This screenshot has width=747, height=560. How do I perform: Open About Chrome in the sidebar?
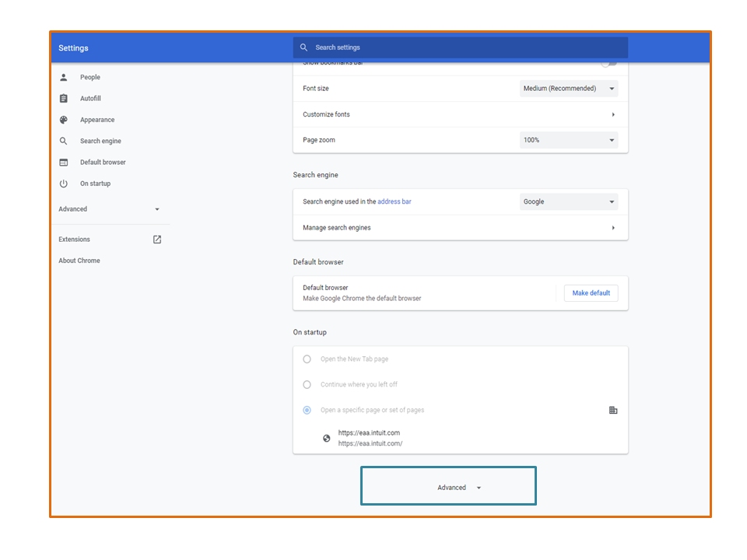pyautogui.click(x=79, y=261)
